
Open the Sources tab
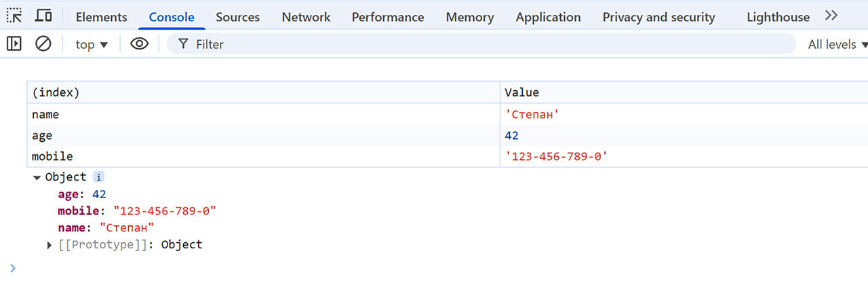[x=238, y=17]
